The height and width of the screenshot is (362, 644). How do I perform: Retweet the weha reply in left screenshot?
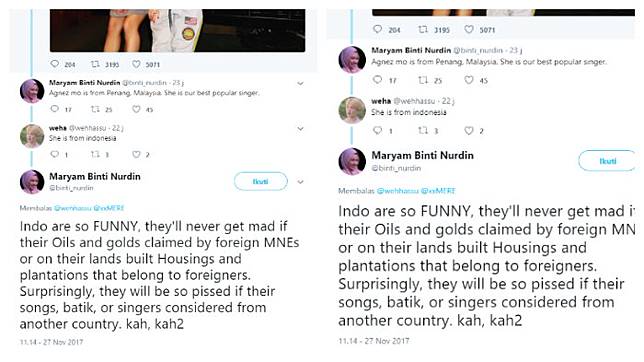click(95, 154)
